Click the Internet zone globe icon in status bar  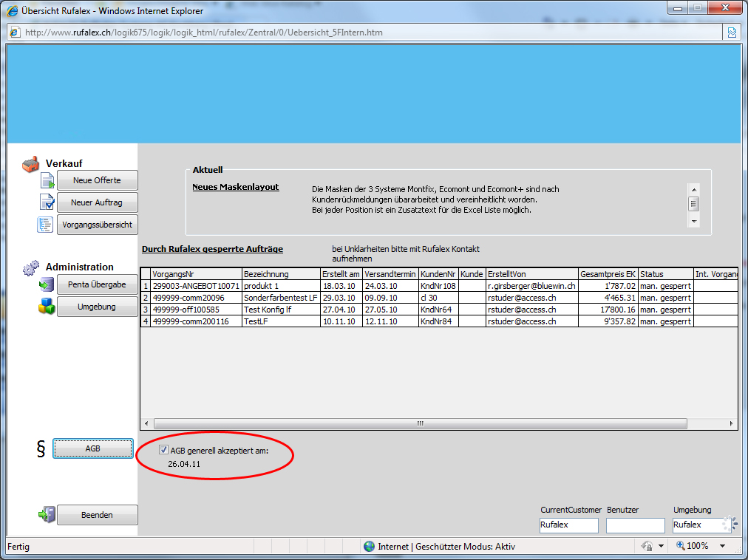(x=369, y=546)
